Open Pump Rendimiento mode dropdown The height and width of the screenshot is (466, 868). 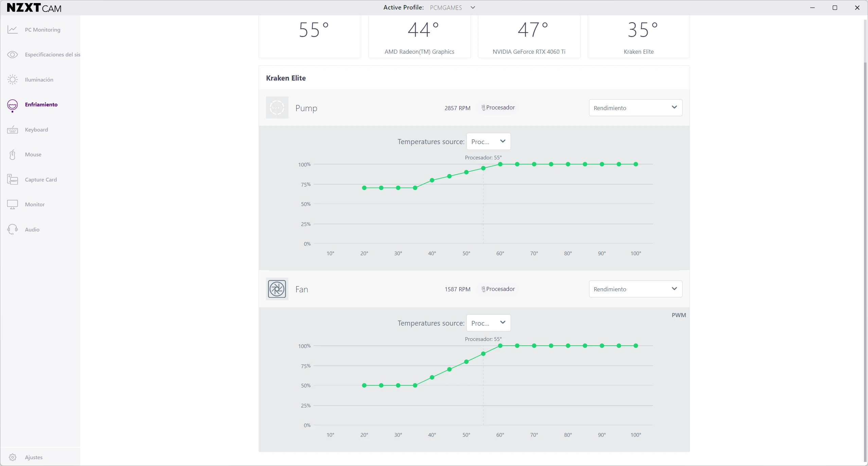[x=635, y=108]
